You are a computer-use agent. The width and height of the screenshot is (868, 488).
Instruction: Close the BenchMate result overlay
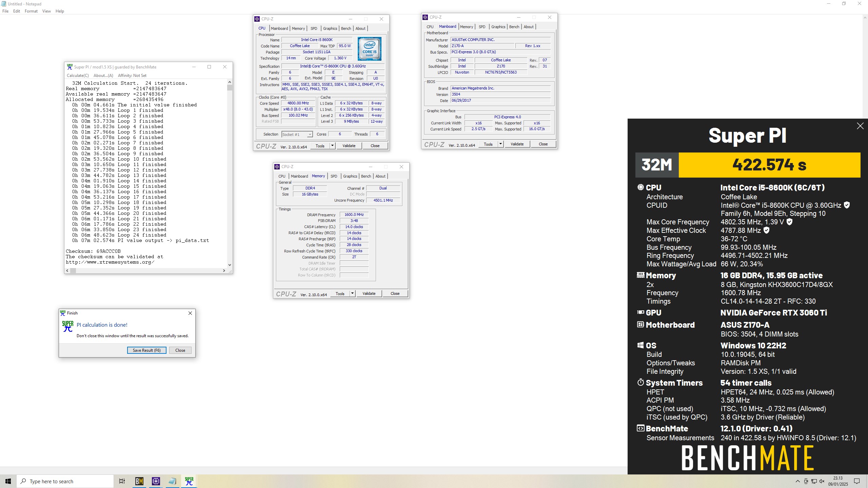(x=860, y=126)
